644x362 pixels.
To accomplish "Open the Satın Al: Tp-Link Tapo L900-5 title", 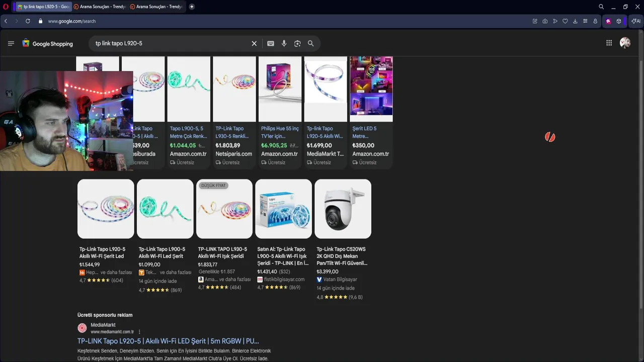I will pyautogui.click(x=283, y=256).
